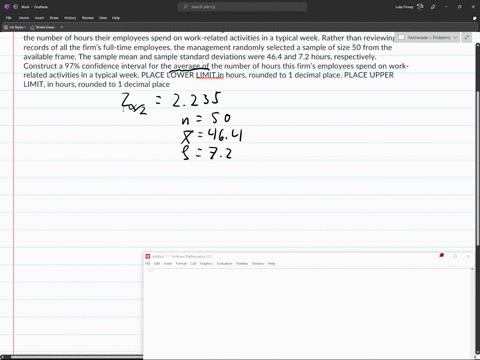
Task: Switch to the OneNote View tab
Action: 103,18
